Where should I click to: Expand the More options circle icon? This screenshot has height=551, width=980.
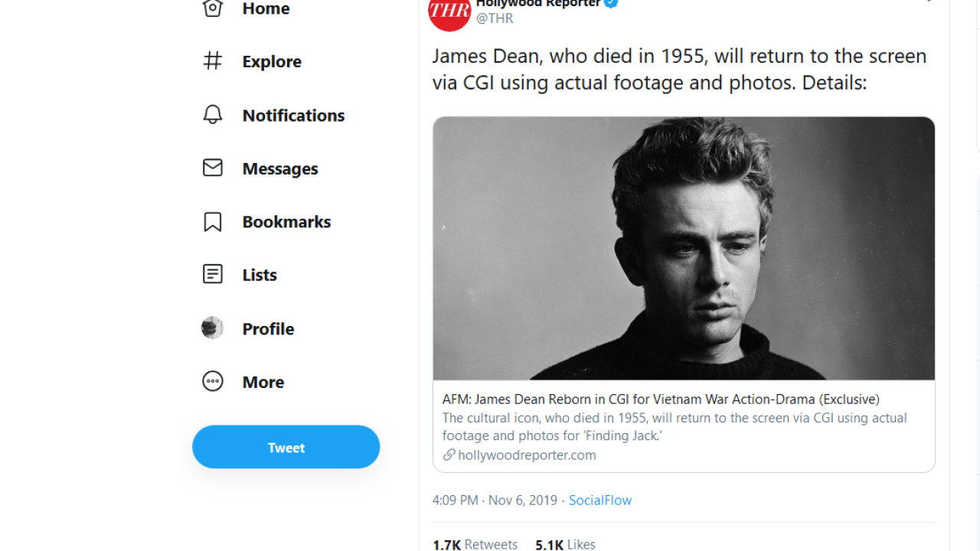[213, 381]
